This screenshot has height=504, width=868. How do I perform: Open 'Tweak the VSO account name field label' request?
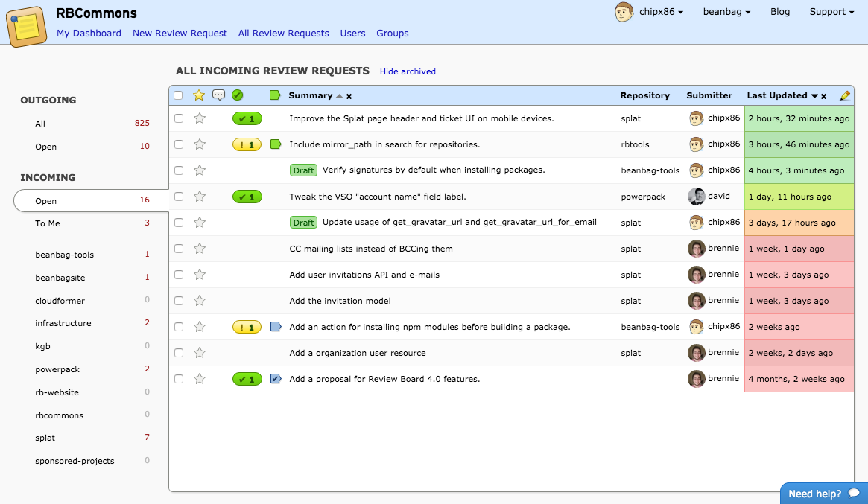click(378, 197)
